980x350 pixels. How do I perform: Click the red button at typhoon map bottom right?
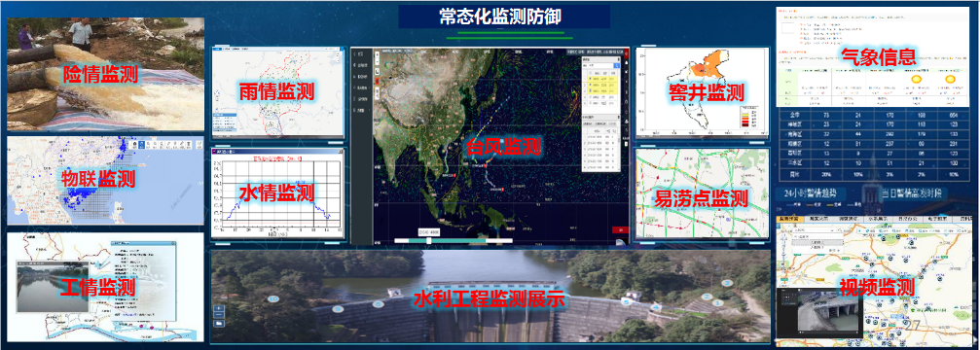[621, 229]
